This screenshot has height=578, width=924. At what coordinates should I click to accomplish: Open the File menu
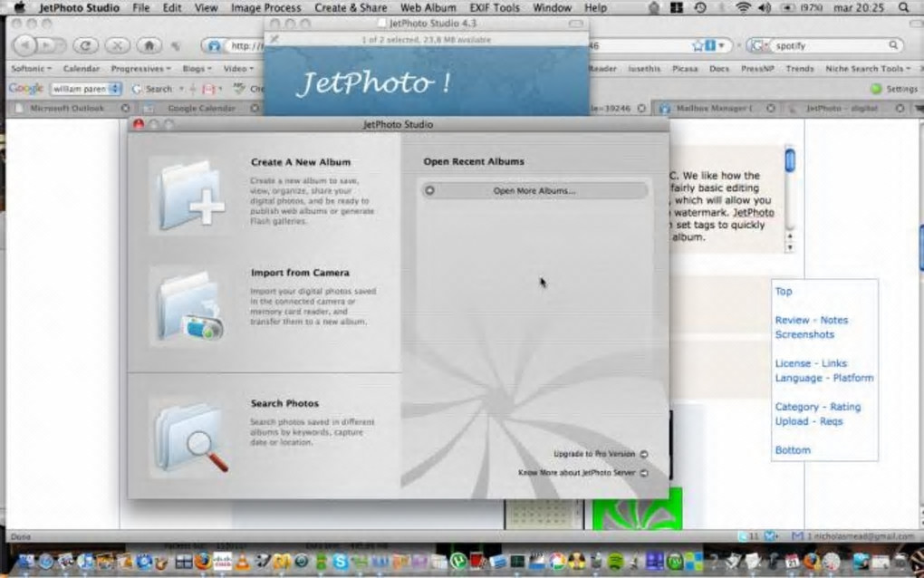point(140,7)
